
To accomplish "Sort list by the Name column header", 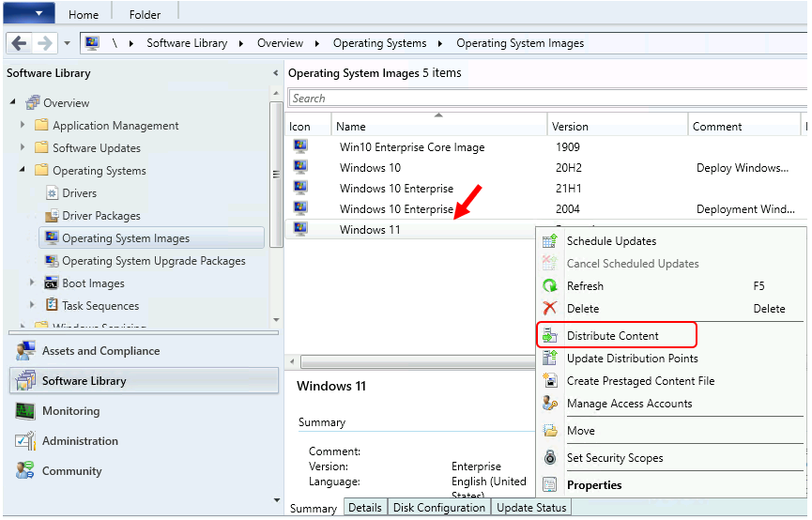I will coord(439,127).
